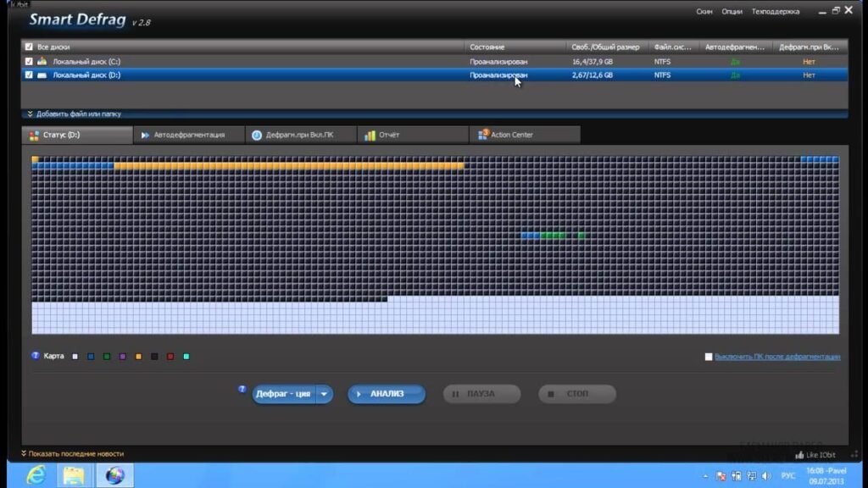
Task: Sort by Своб./Общий размер column header
Action: coord(605,47)
